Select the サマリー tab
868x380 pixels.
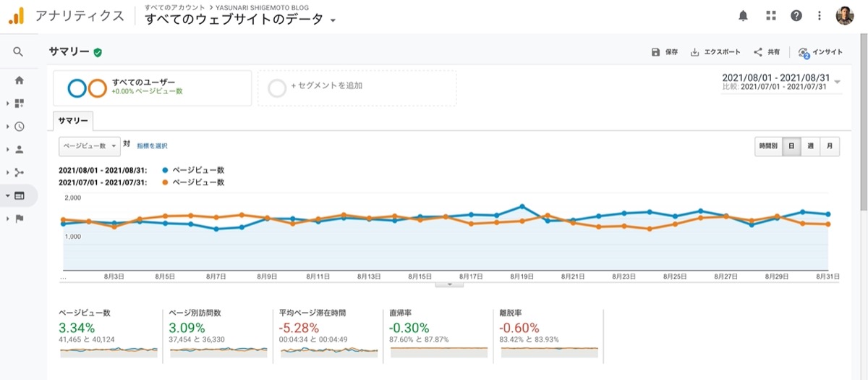73,122
